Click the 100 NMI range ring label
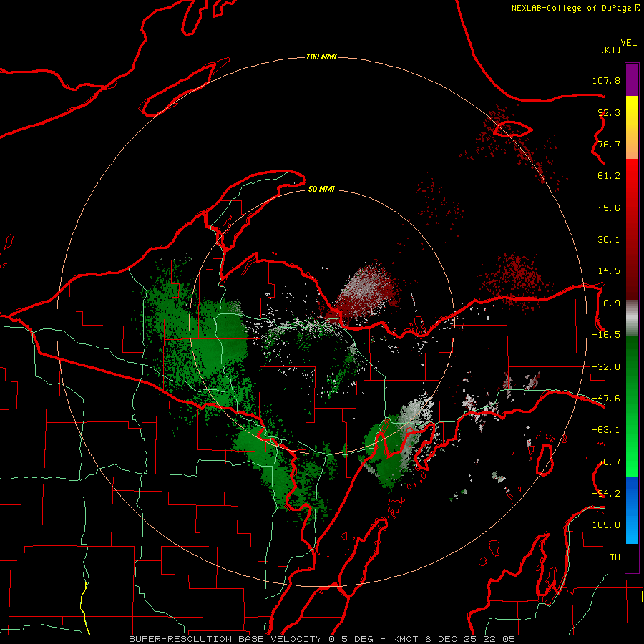Viewport: 644px width, 644px height. click(321, 57)
